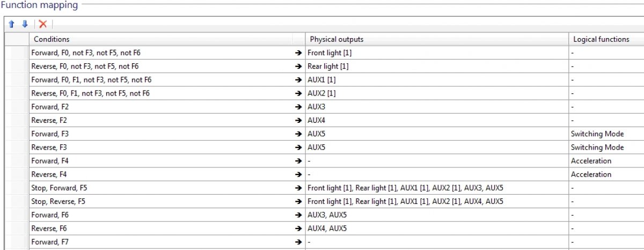This screenshot has height=250, width=644.
Task: Click the blue move down arrow icon
Action: (x=24, y=24)
